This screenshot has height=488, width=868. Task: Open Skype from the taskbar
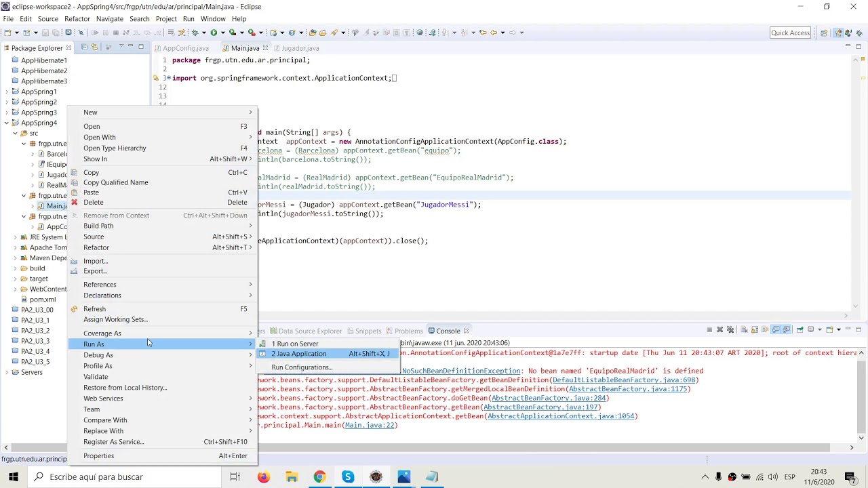point(348,476)
